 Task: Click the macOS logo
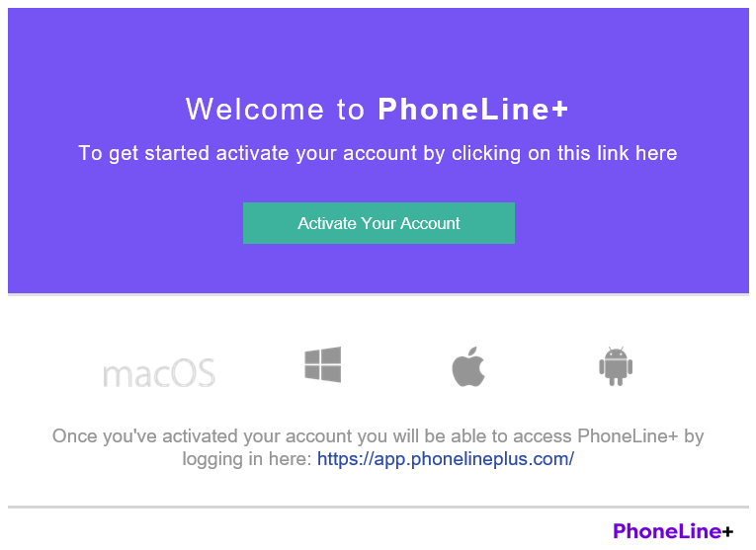click(159, 373)
